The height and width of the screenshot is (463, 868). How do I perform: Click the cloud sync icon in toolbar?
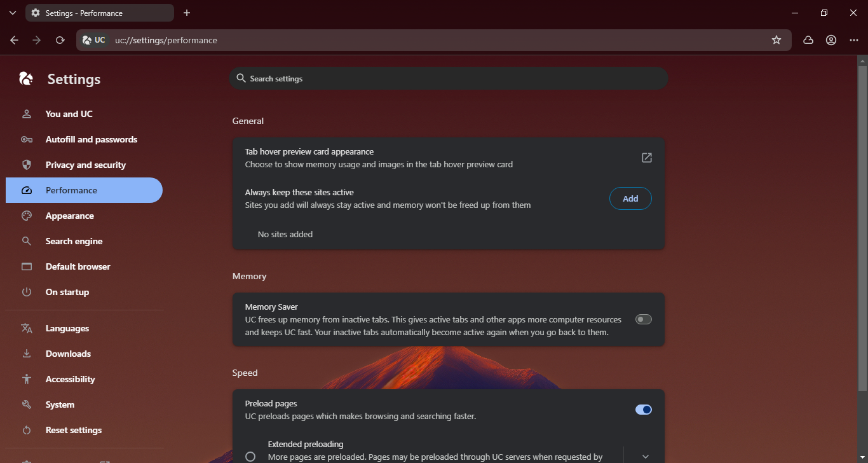pos(808,39)
